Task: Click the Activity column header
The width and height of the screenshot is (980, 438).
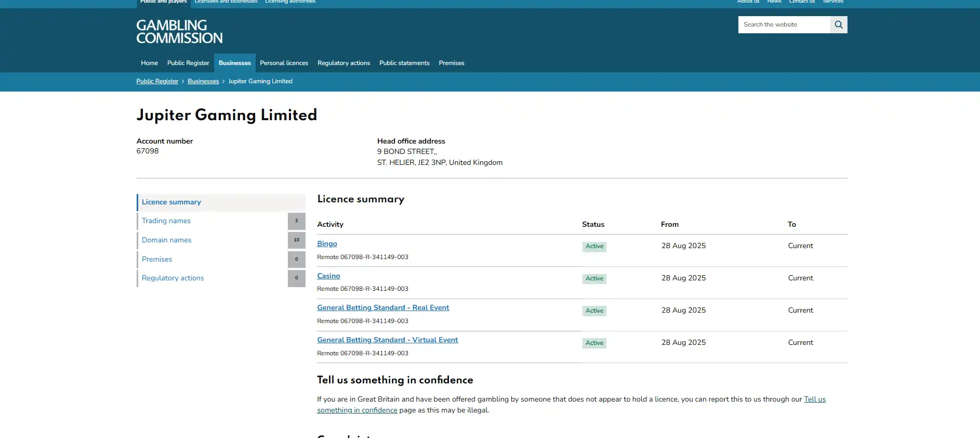Action: click(x=330, y=224)
